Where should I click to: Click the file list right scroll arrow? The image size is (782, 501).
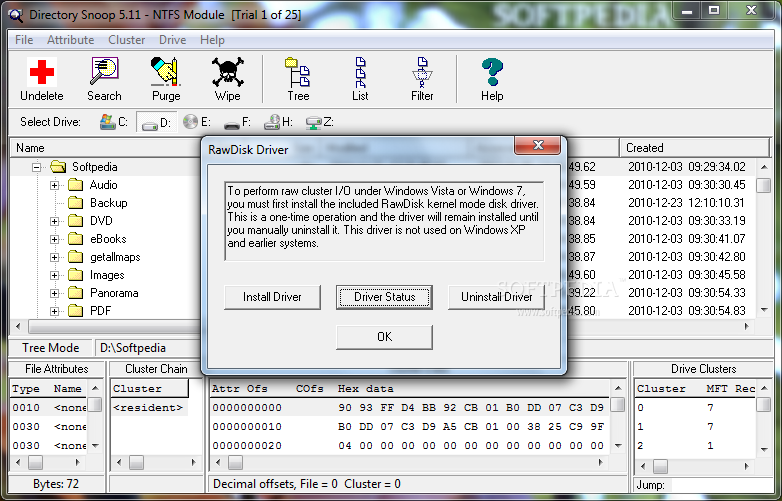[x=747, y=327]
